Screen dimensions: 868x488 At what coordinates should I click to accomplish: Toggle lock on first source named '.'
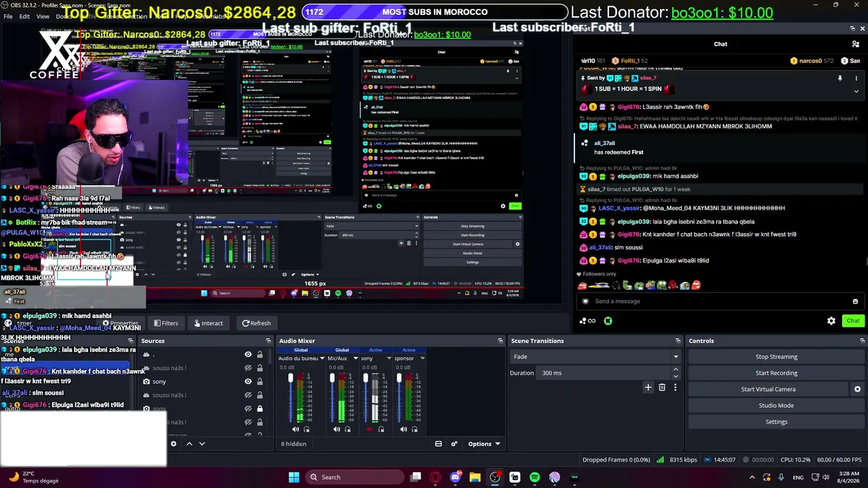tap(260, 354)
